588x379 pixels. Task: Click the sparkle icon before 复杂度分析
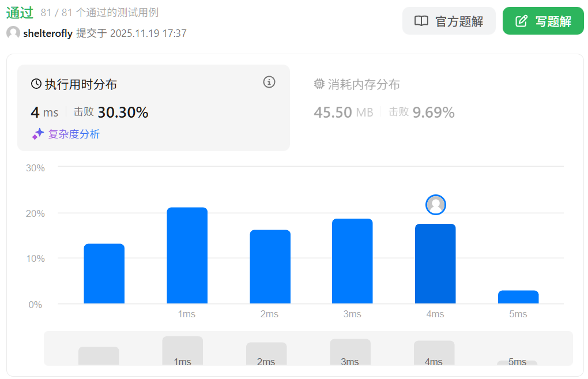38,134
